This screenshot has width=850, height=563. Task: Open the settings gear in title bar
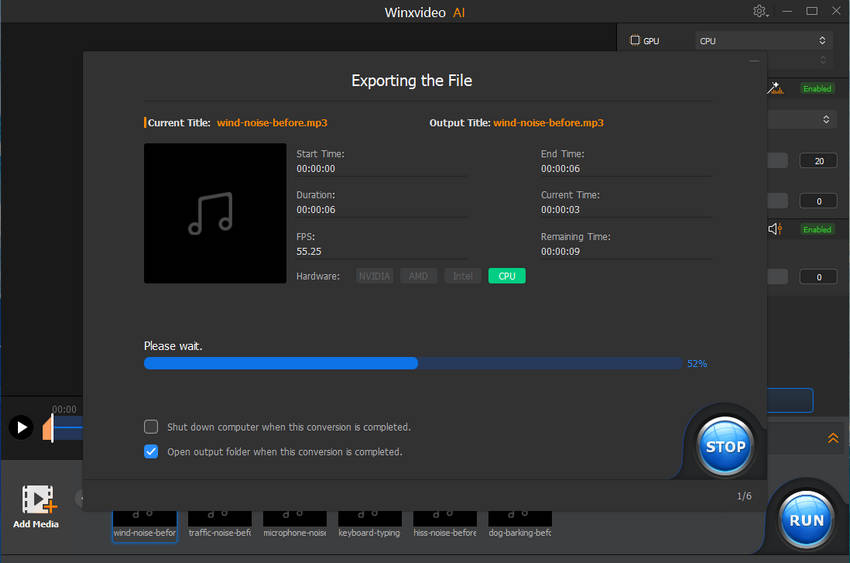(759, 11)
